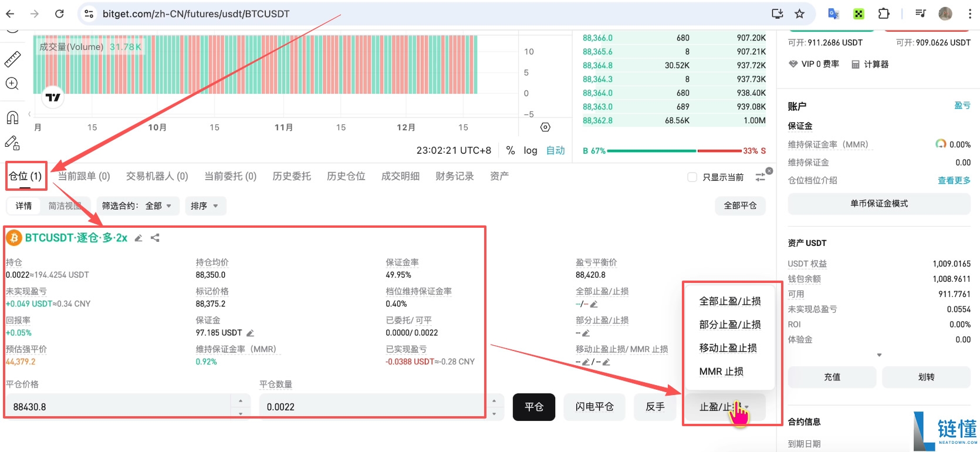
Task: Open the 仓位 (1) tab
Action: [25, 176]
